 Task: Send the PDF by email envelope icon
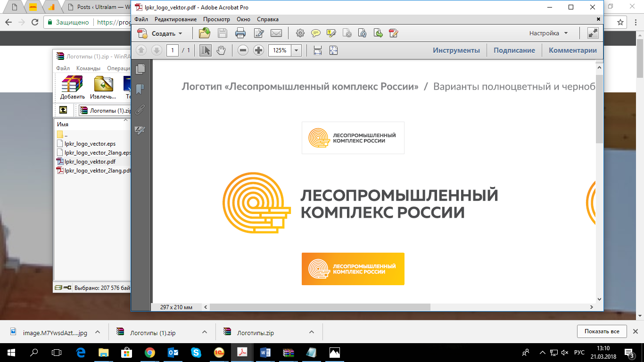(x=276, y=33)
